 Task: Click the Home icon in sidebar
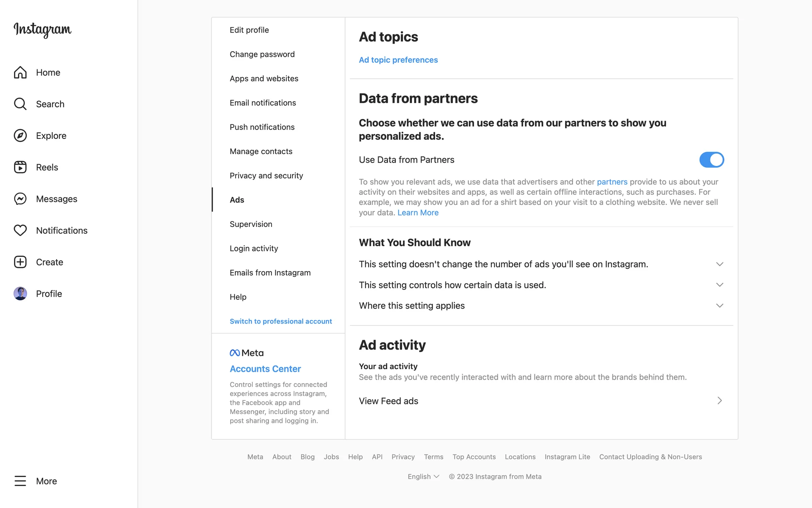[20, 72]
